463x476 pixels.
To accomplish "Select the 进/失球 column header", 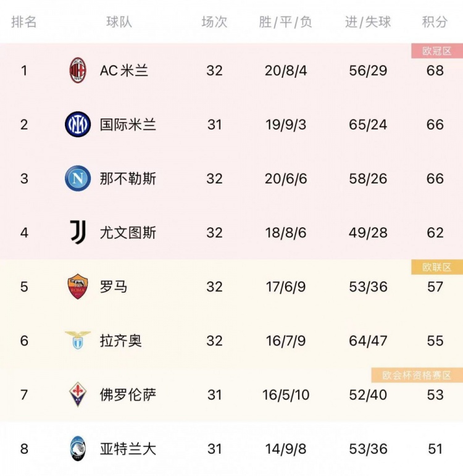I will [368, 22].
